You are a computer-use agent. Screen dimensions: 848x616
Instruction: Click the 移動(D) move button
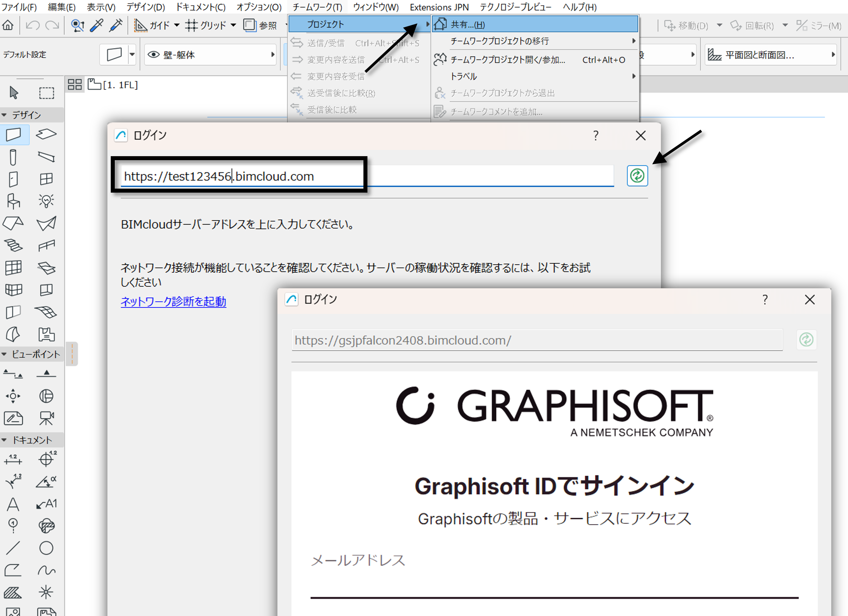point(686,25)
